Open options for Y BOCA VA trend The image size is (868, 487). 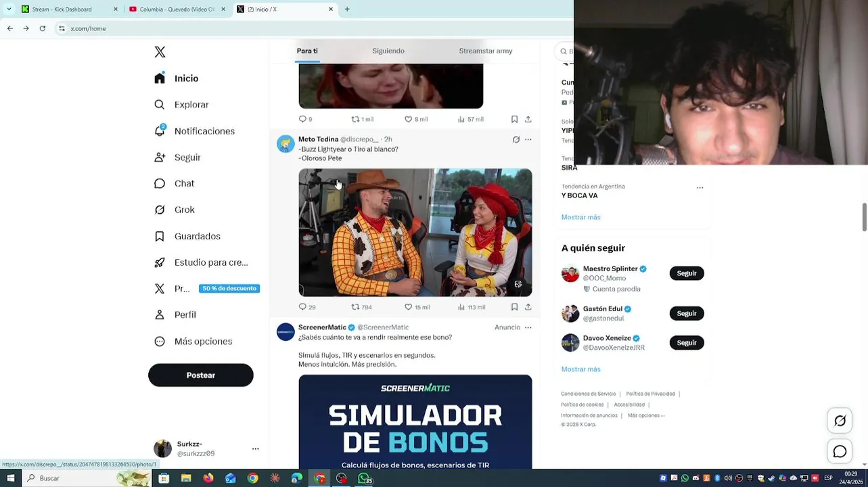point(700,188)
